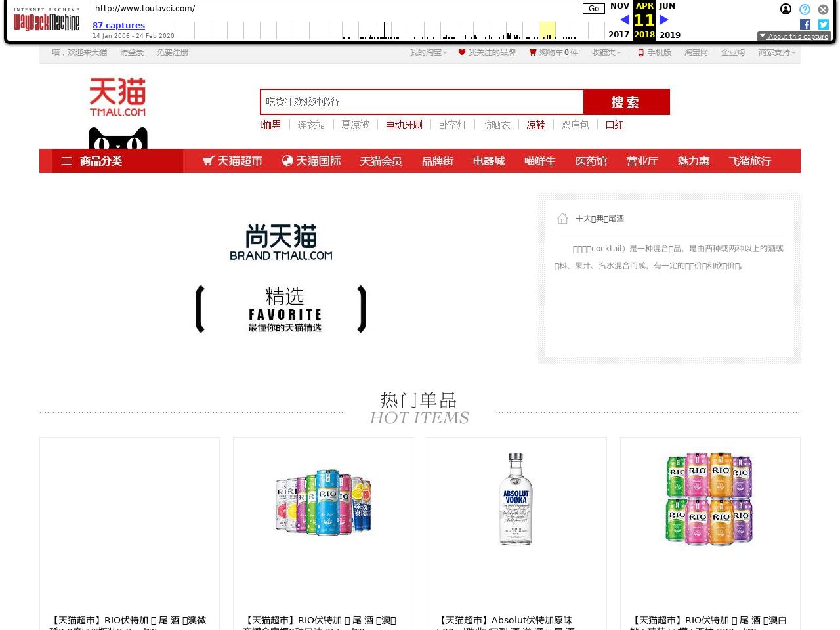Expand About this capture
Viewport: 840px width, 630px height.
(794, 37)
